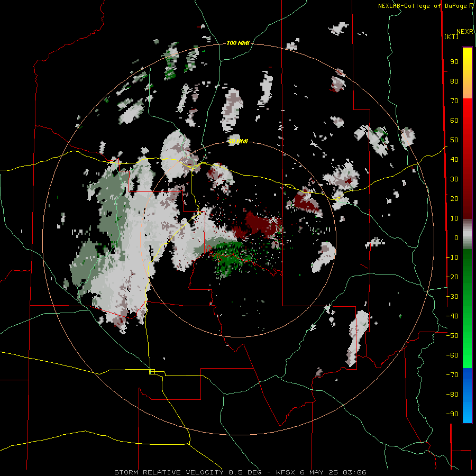The width and height of the screenshot is (476, 476).
Task: Click the -20 scale value
Action: [452, 277]
